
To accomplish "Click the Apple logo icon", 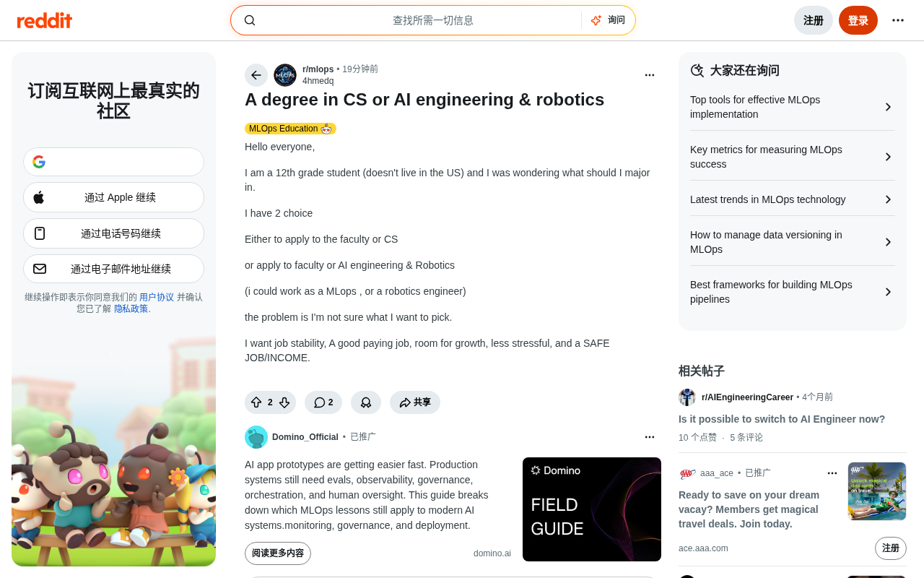I will click(39, 197).
